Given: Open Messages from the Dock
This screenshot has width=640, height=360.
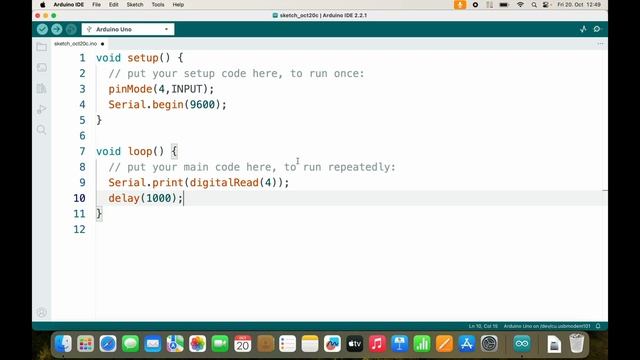Looking at the screenshot, I should pyautogui.click(x=131, y=344).
